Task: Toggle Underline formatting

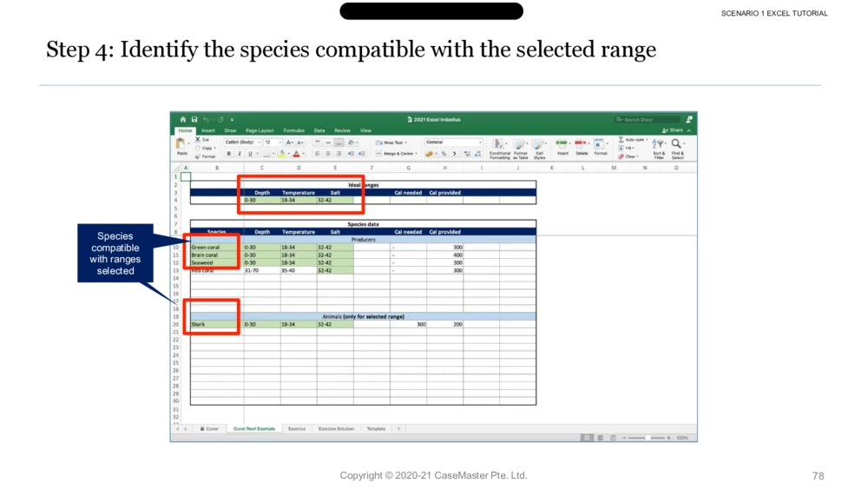Action: tap(250, 154)
